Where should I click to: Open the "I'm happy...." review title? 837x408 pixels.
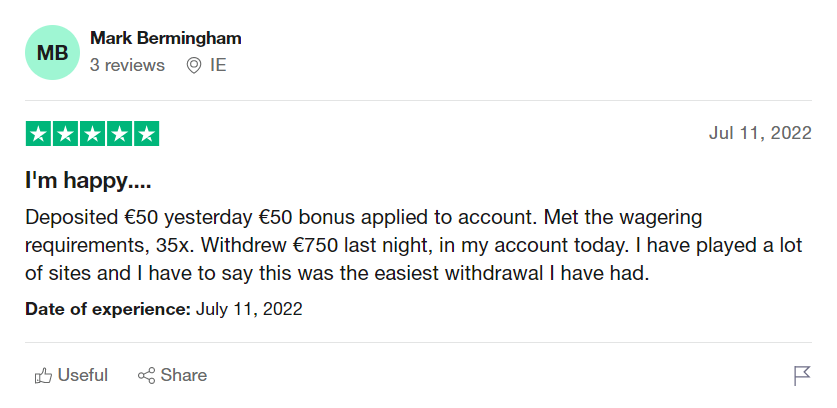[88, 182]
